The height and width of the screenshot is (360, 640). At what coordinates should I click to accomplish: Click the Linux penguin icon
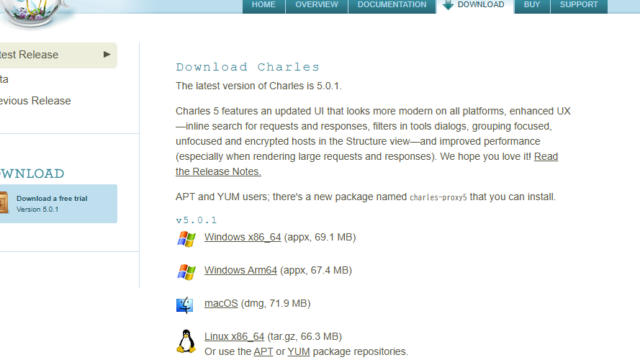[186, 341]
